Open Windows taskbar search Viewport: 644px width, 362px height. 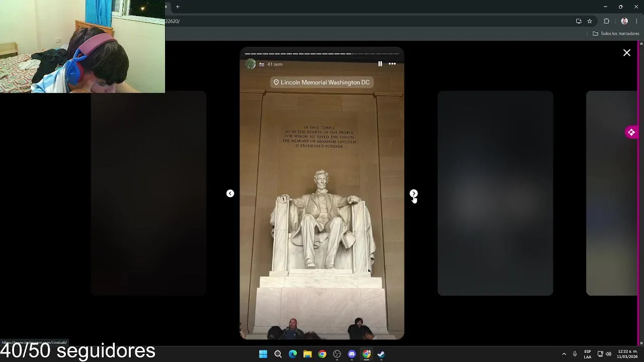278,354
